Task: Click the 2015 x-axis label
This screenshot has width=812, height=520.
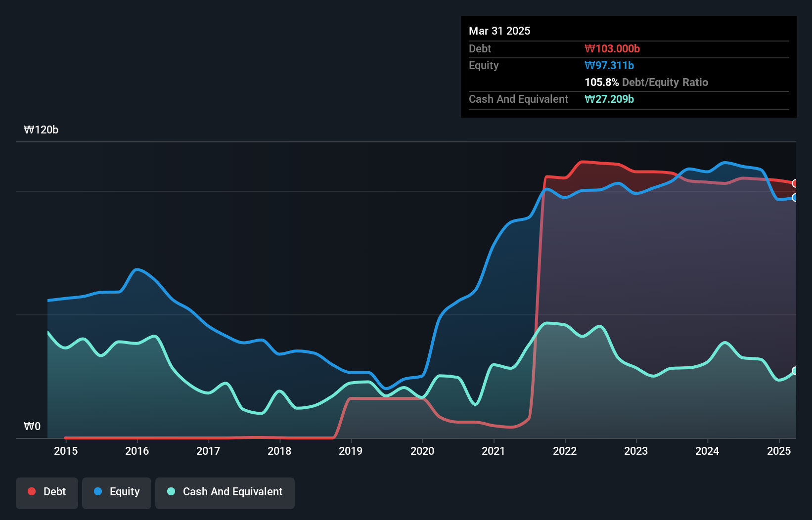Action: [66, 451]
